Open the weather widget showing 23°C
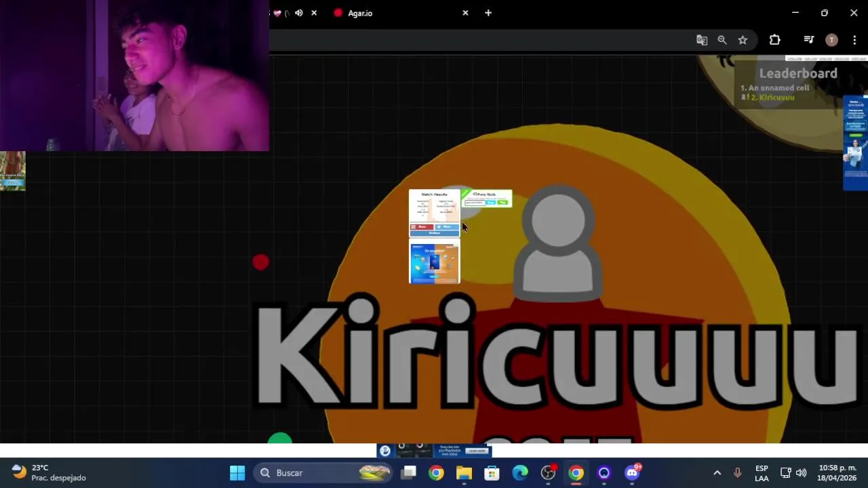 [50, 473]
